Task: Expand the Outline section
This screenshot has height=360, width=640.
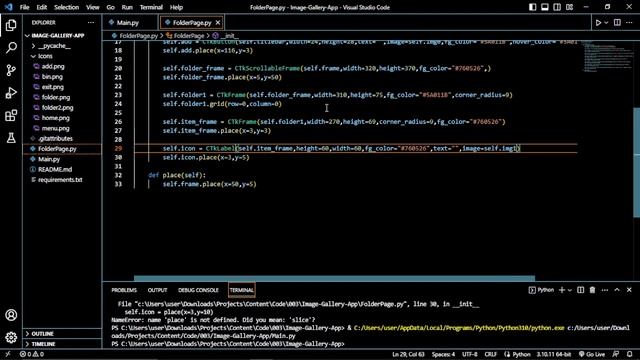Action: click(x=62, y=334)
